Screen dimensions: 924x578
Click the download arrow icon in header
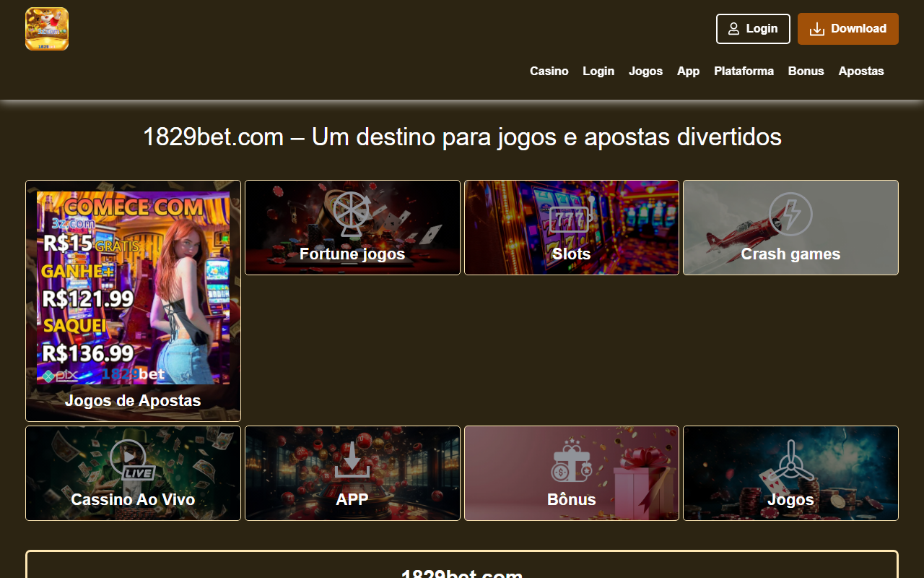[x=817, y=29]
